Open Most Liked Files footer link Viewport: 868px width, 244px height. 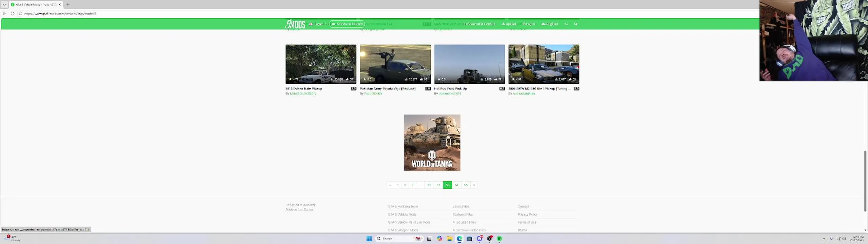[464, 222]
